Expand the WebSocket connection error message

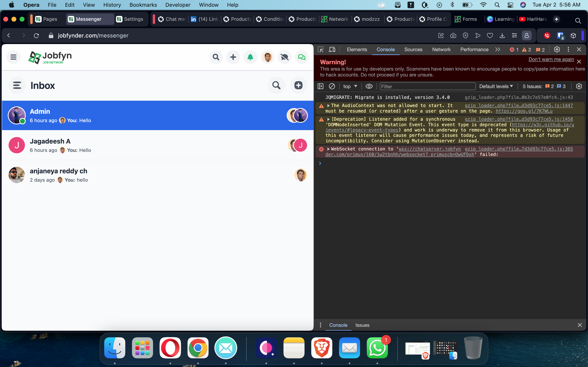pos(328,149)
